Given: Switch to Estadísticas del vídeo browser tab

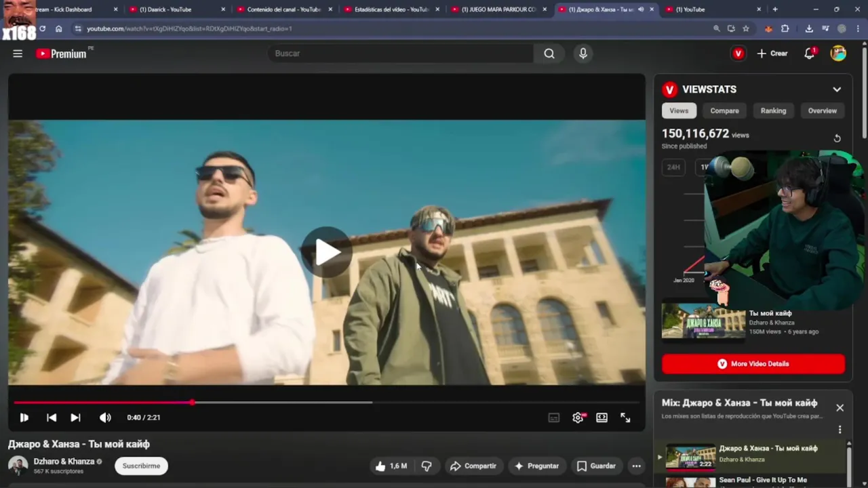Looking at the screenshot, I should pyautogui.click(x=392, y=9).
